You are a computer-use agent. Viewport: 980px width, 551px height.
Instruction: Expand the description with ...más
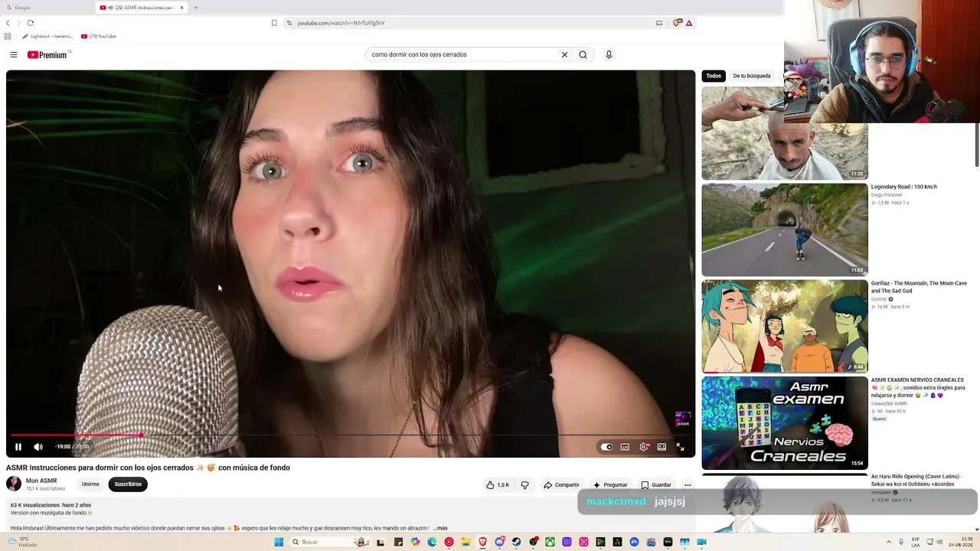pos(439,528)
